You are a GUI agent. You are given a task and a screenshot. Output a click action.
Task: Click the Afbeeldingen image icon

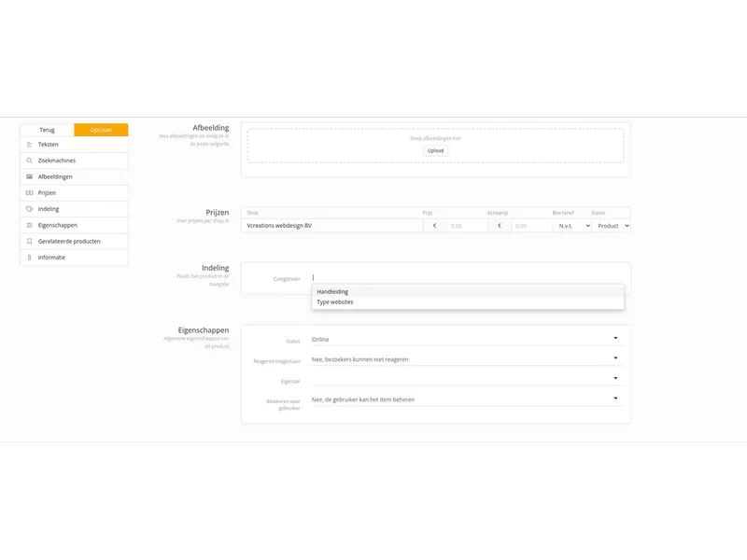point(29,176)
